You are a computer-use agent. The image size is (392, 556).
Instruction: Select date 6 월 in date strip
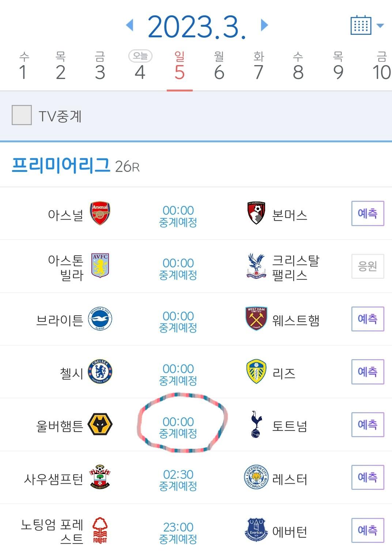coord(219,67)
